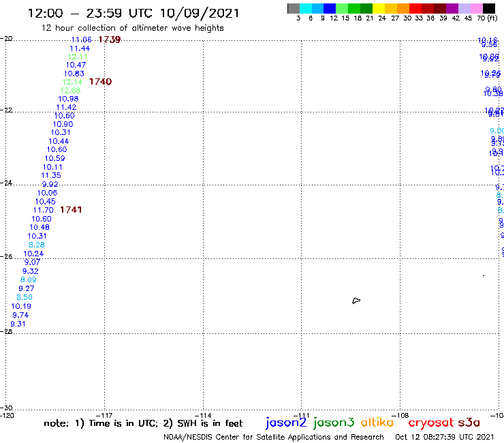Select the NOAA/NESDIS center credit line
504x443 pixels.
point(274,437)
